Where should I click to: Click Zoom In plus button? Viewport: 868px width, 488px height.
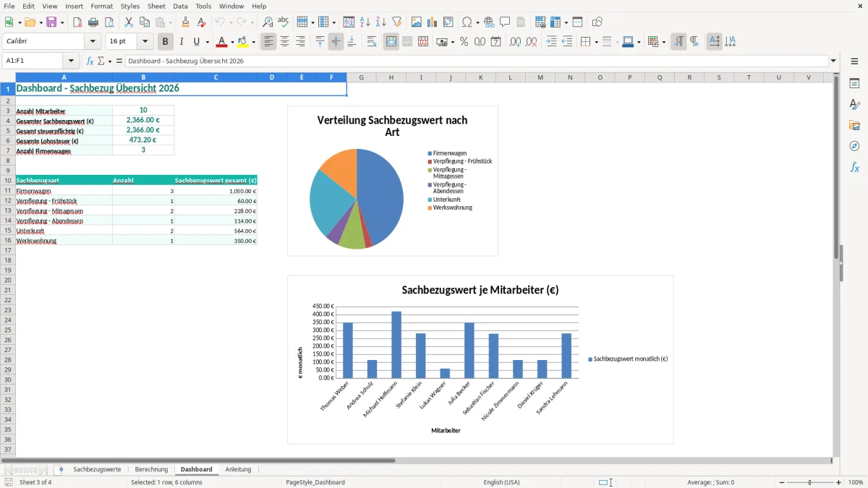pyautogui.click(x=839, y=482)
